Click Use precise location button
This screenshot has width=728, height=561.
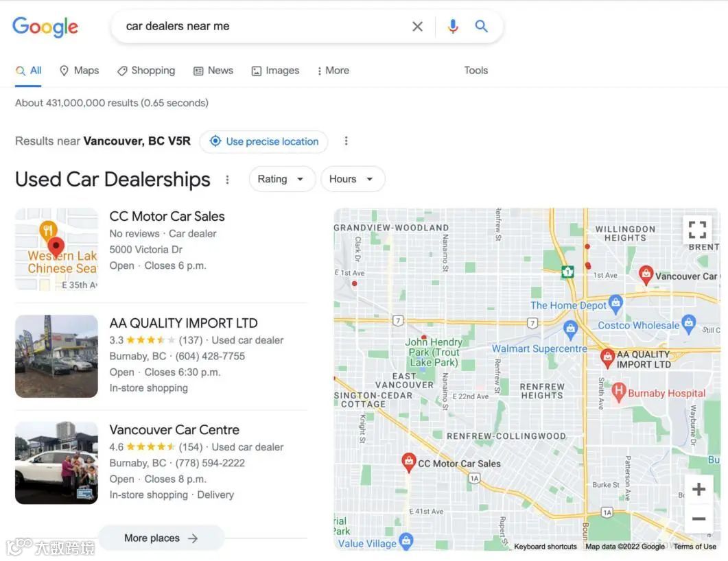(263, 141)
